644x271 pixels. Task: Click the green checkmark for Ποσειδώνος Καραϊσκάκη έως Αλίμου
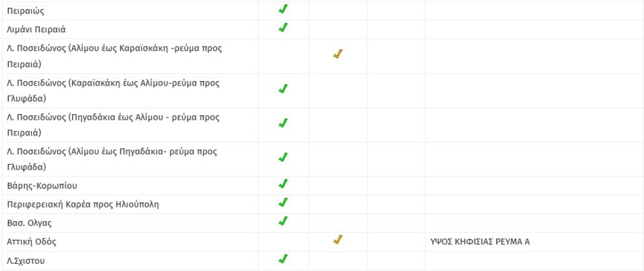(283, 89)
